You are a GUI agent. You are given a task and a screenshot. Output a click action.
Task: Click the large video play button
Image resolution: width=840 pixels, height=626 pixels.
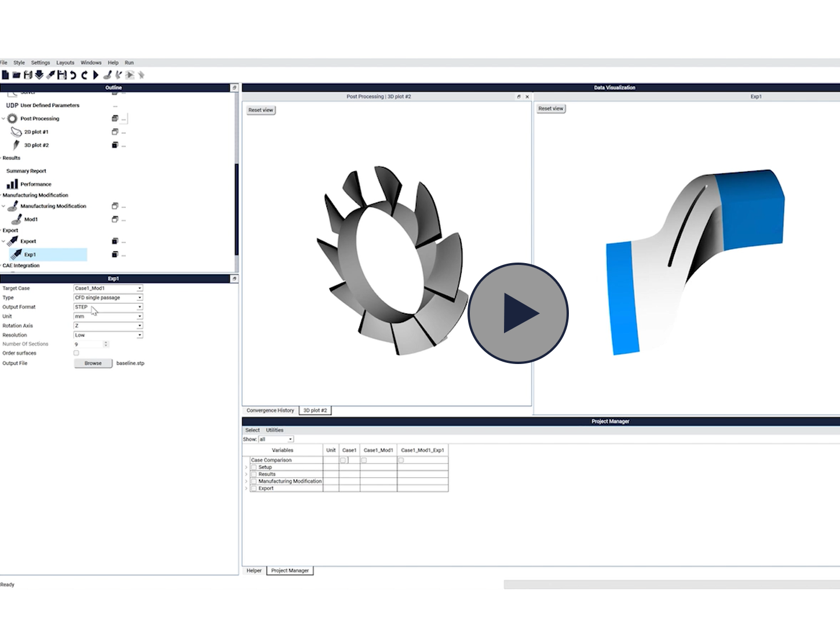tap(518, 313)
